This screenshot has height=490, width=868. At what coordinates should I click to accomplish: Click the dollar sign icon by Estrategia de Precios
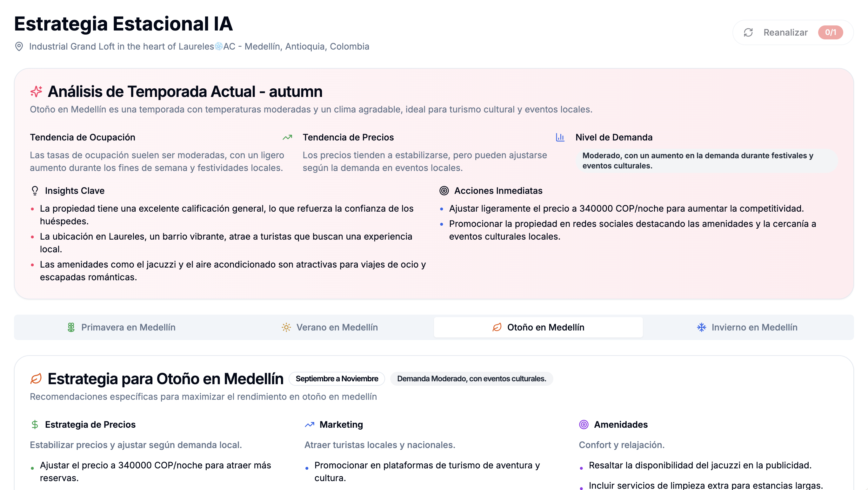35,424
